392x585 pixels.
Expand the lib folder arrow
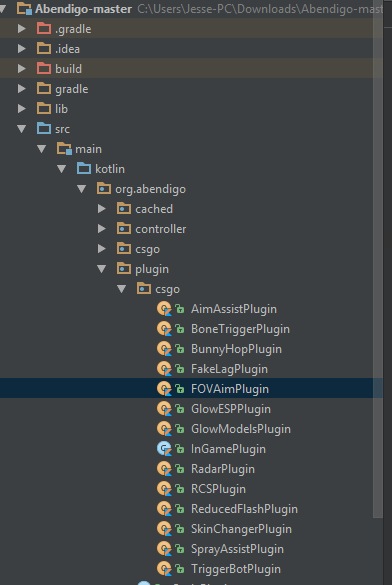point(22,109)
